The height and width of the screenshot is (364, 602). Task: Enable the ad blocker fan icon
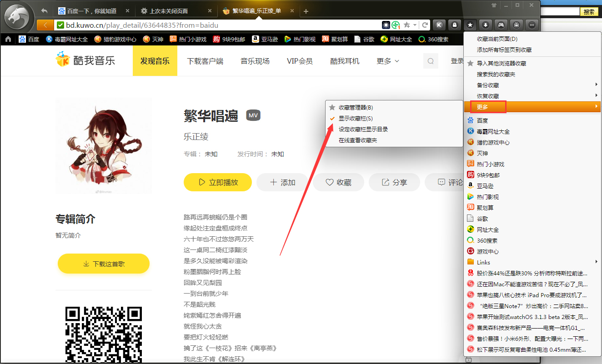(395, 25)
